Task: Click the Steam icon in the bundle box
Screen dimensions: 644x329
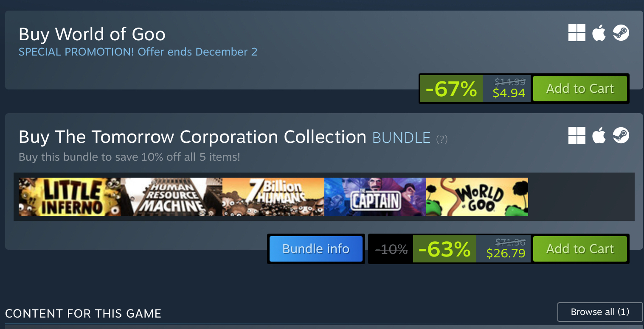Action: pyautogui.click(x=621, y=135)
